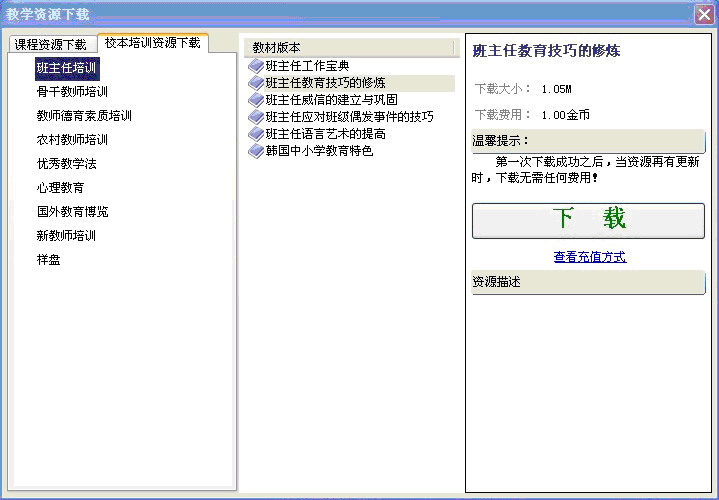Select 骨干教师培训 in the category list
Screen dimensions: 719x500
click(x=72, y=92)
